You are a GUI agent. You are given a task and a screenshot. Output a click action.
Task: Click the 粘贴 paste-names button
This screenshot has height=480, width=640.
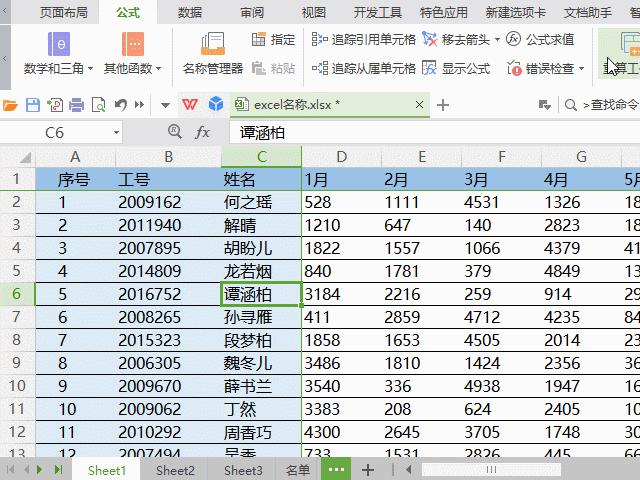coord(273,68)
